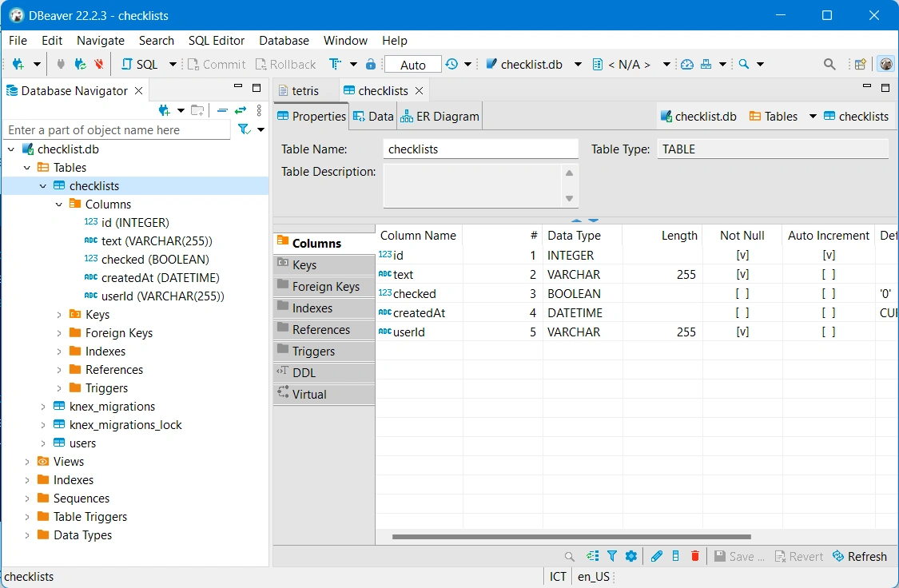
Task: Toggle Not Null checkbox for createdAt column
Action: point(742,313)
